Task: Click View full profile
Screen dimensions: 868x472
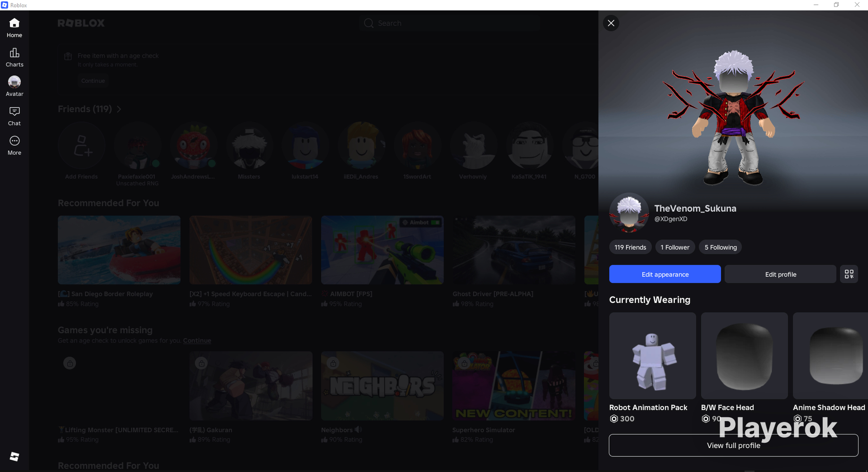Action: (733, 446)
